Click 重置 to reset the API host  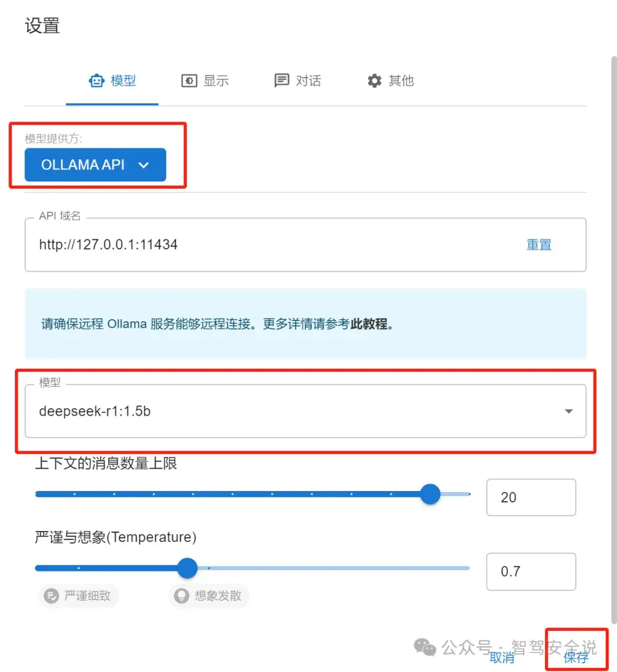tap(539, 245)
